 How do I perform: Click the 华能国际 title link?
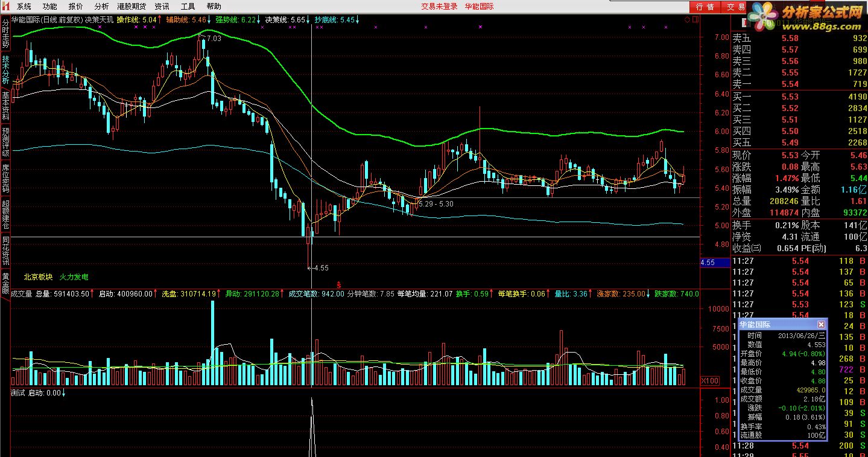pos(479,7)
